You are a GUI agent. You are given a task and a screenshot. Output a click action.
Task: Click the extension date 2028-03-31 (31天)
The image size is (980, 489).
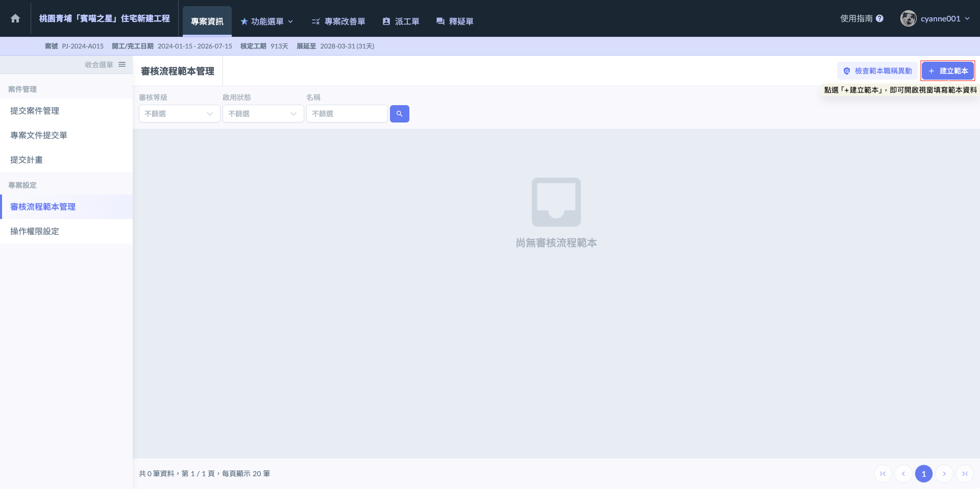click(347, 46)
